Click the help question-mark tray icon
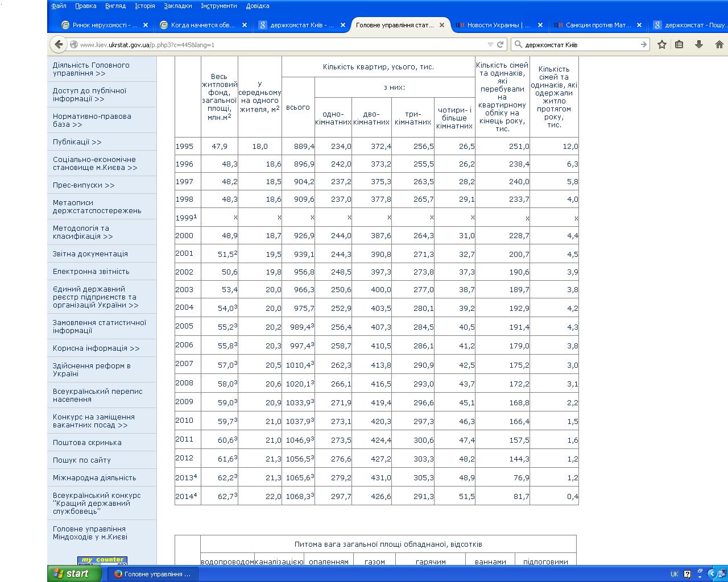Image resolution: width=728 pixels, height=582 pixels. point(687,574)
